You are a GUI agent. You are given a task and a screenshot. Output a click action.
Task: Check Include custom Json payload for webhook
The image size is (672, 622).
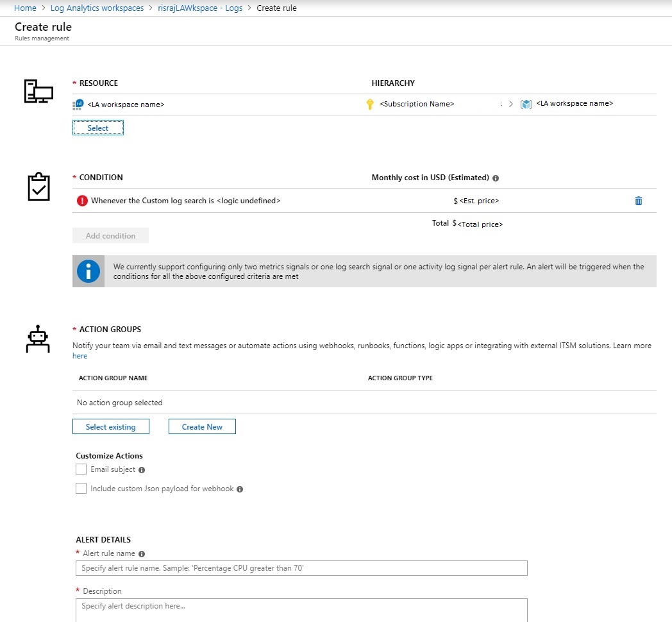(x=81, y=488)
